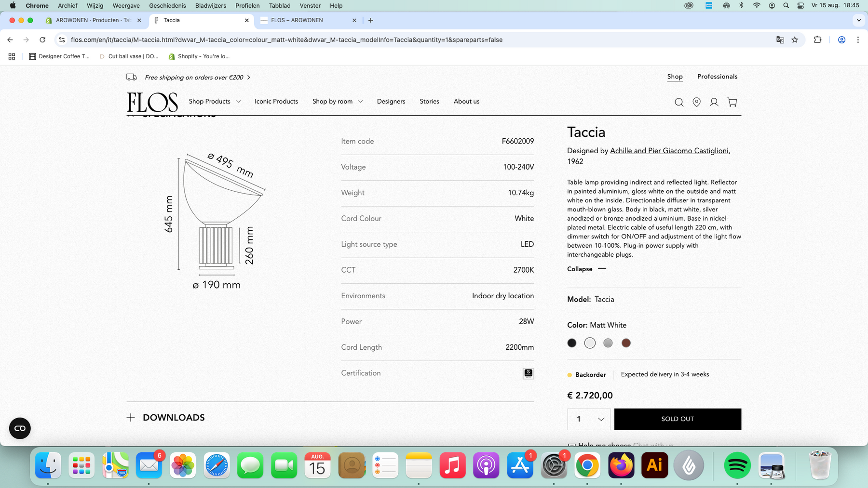Screen dimensions: 868x488
Task: Open macOS Spotlight search in menu bar
Action: point(786,6)
